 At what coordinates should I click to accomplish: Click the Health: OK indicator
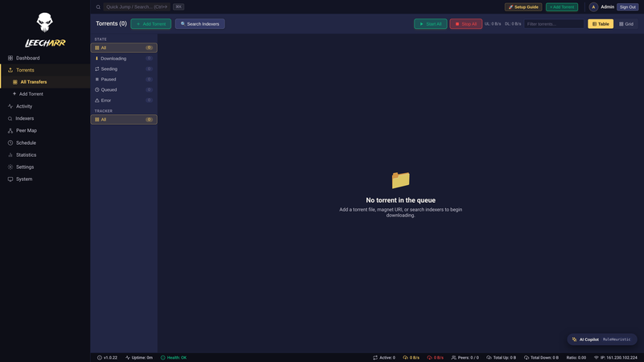(x=174, y=357)
